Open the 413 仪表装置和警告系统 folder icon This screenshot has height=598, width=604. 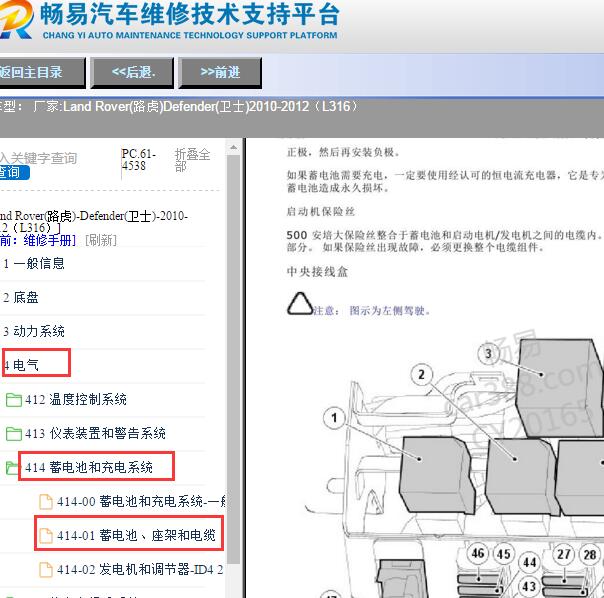[14, 433]
